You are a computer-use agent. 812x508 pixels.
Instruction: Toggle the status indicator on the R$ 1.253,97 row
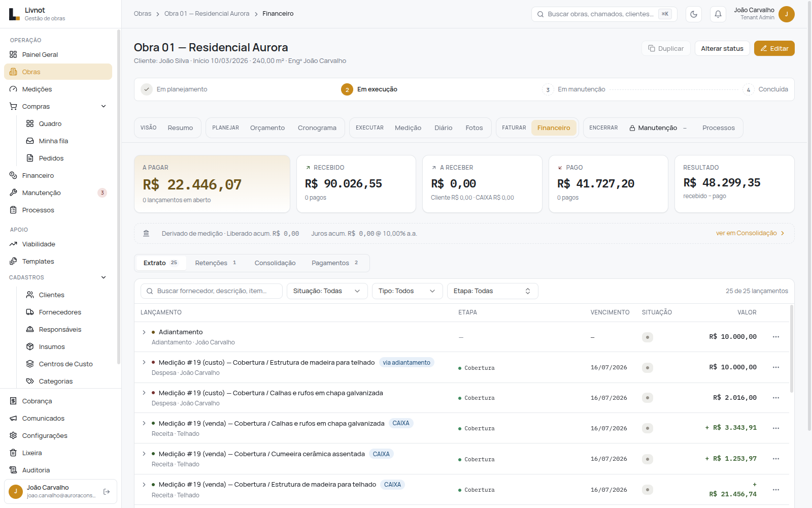[x=648, y=459]
